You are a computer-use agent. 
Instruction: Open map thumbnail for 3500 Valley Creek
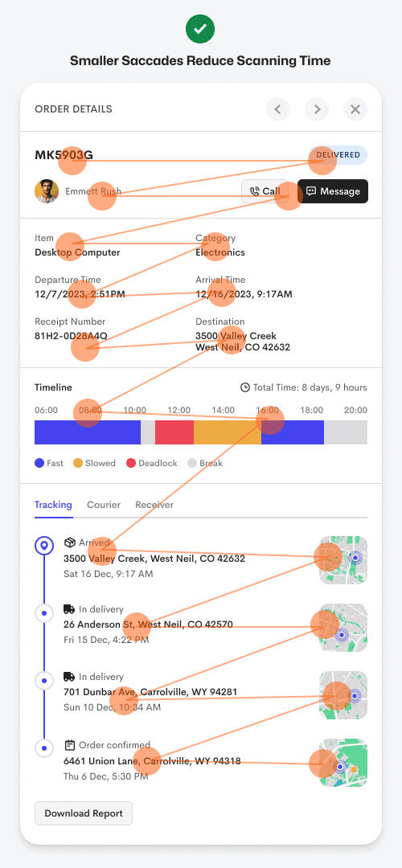(343, 559)
